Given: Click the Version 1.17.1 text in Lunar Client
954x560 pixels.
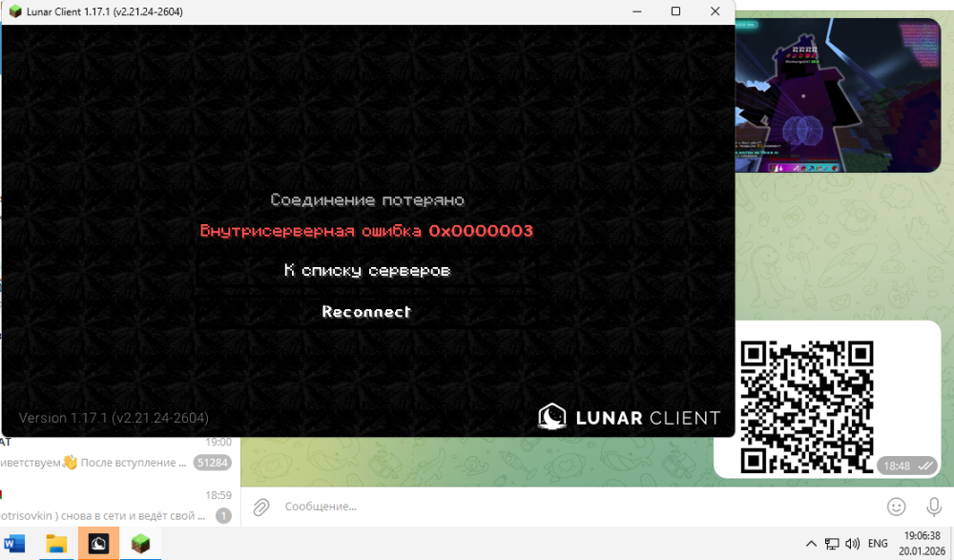Looking at the screenshot, I should click(114, 418).
